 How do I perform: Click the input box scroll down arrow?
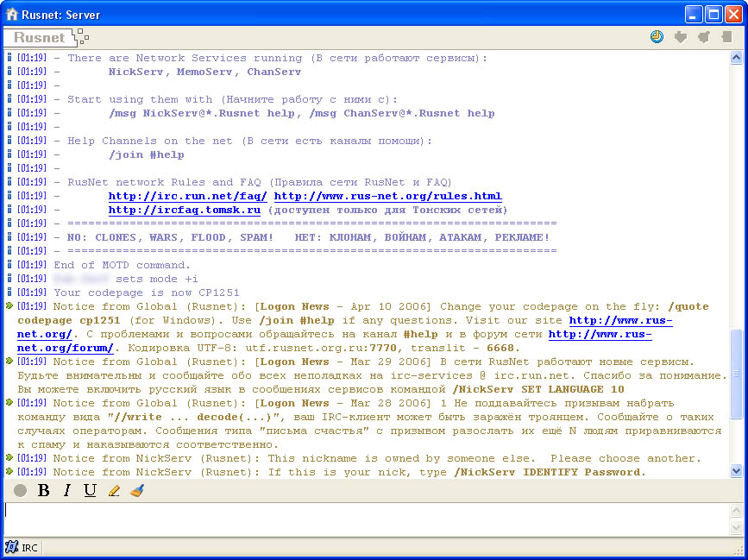click(x=736, y=527)
